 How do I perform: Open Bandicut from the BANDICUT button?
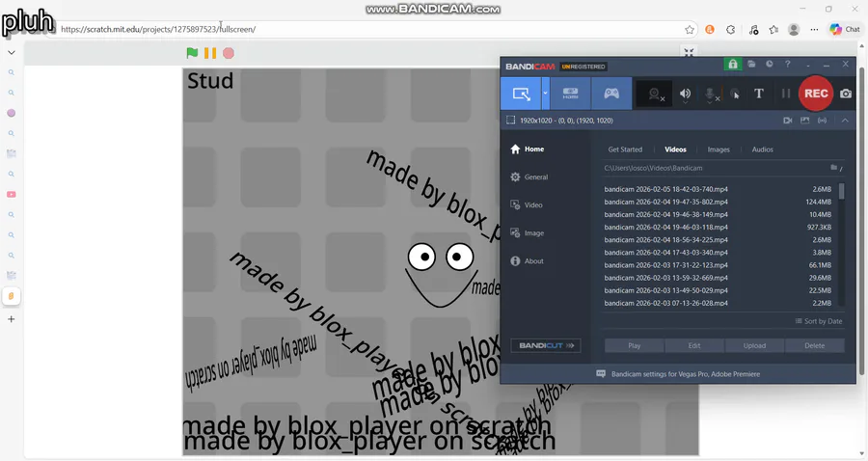546,345
